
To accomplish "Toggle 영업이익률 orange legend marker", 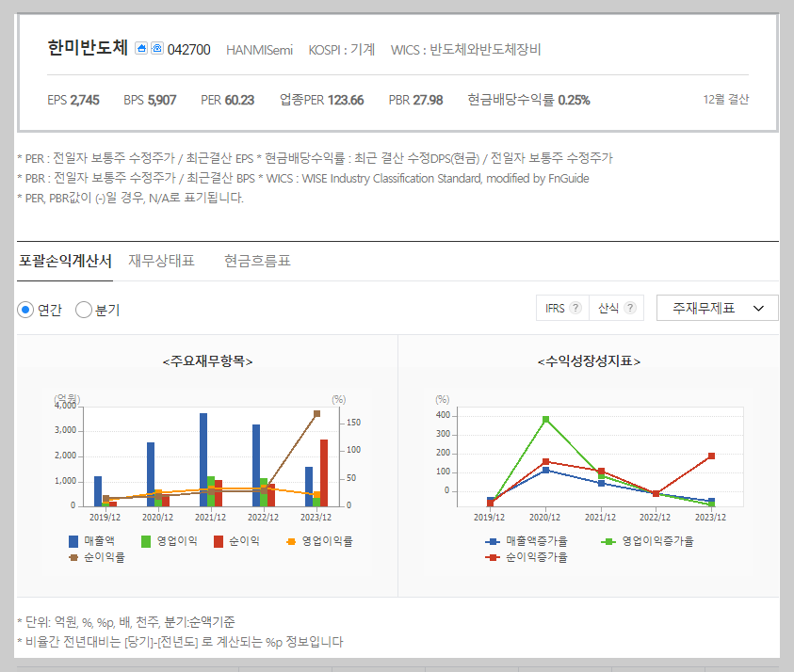I will pos(291,541).
